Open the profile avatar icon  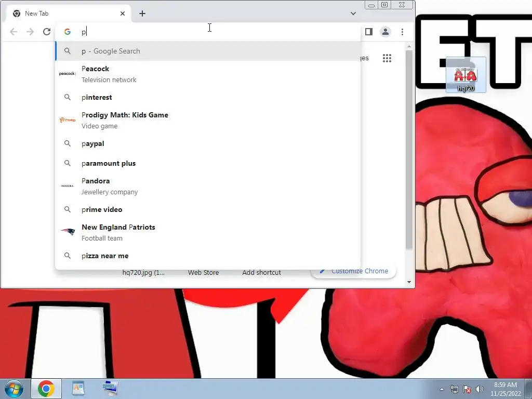(x=385, y=32)
